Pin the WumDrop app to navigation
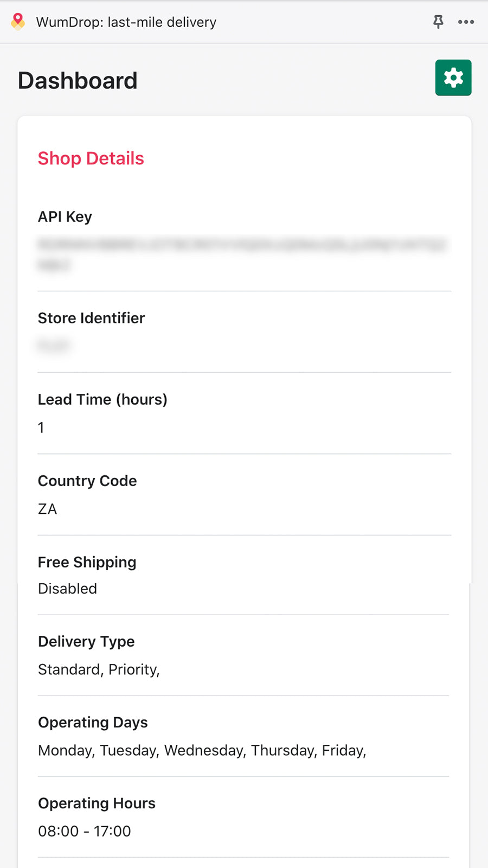The image size is (488, 868). (438, 22)
